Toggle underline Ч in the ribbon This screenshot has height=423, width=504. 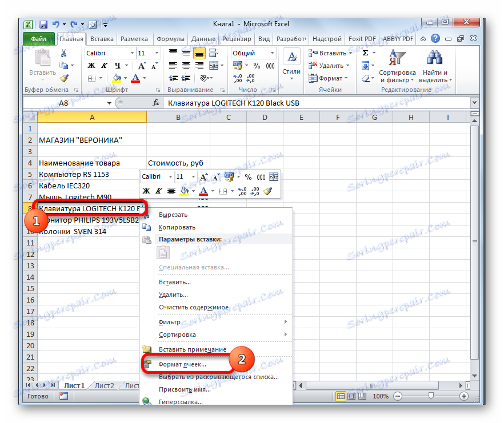tap(118, 66)
